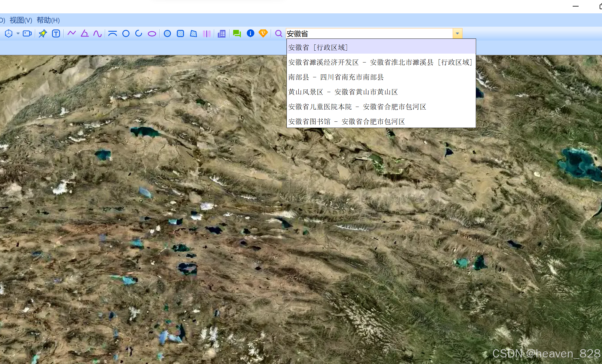
Task: Open the 帮助(H) menu
Action: (48, 20)
